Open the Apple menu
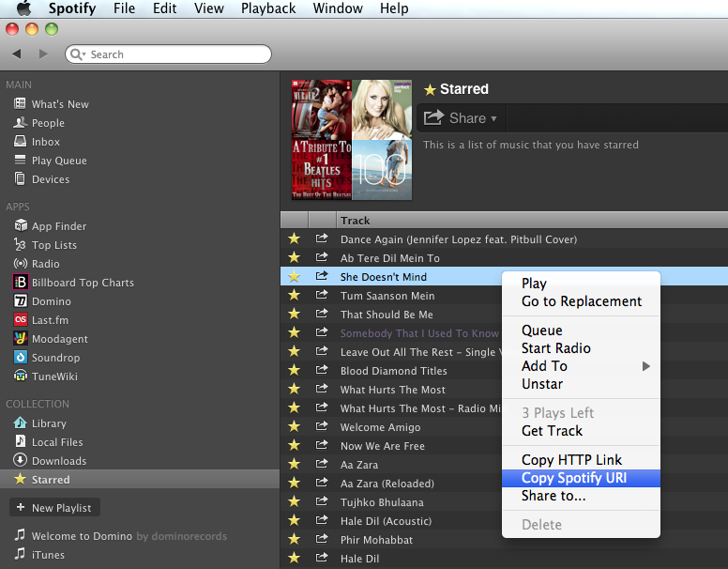The width and height of the screenshot is (728, 569). point(23,8)
